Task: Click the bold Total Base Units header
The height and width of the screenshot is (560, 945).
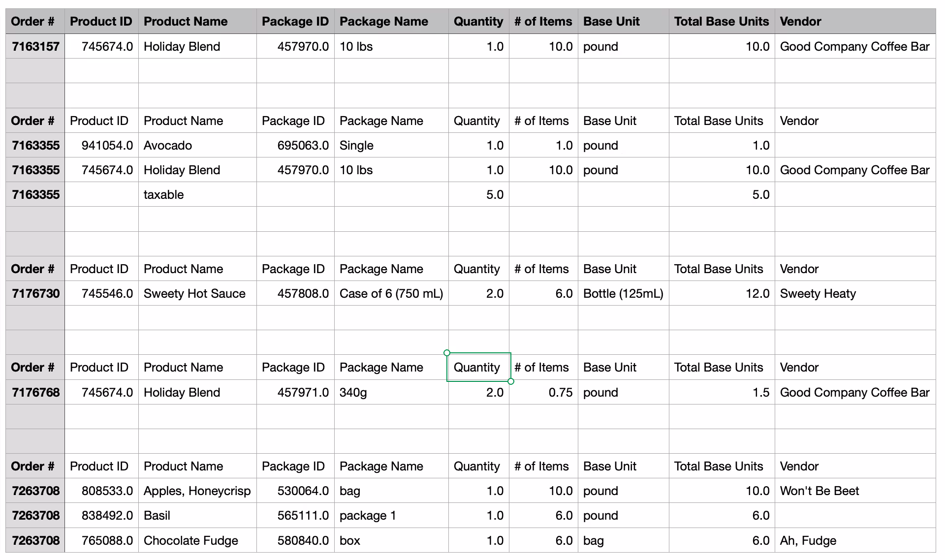Action: tap(721, 22)
